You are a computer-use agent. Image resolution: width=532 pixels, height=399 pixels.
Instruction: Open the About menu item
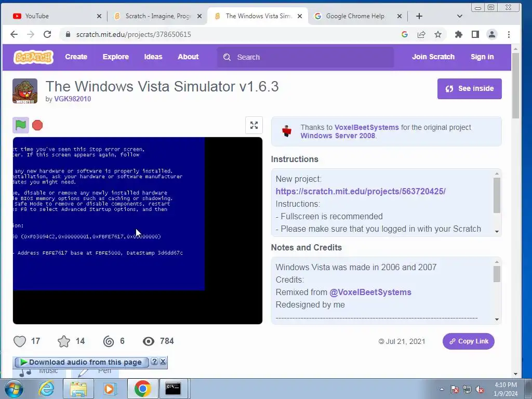pyautogui.click(x=188, y=57)
